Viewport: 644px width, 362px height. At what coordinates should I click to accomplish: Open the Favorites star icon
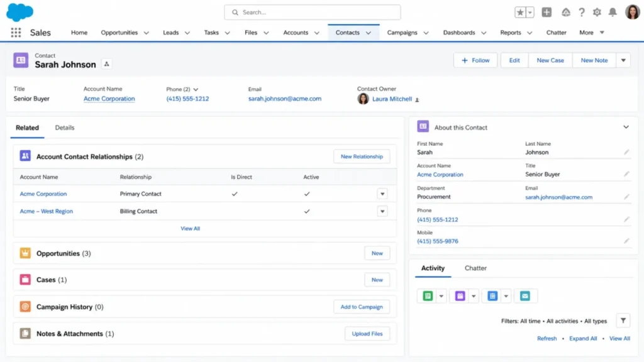point(520,13)
